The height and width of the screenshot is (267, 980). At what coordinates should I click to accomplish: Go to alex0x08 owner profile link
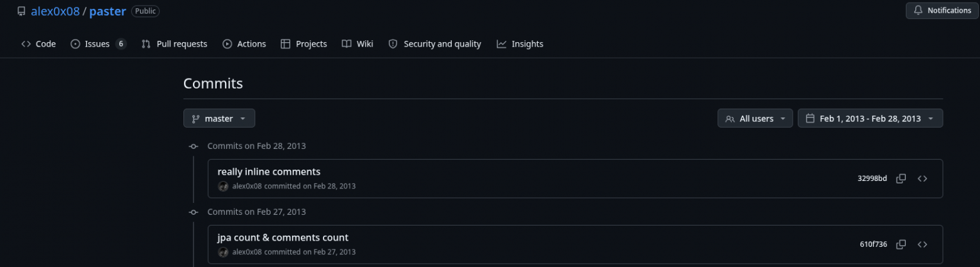pos(55,11)
